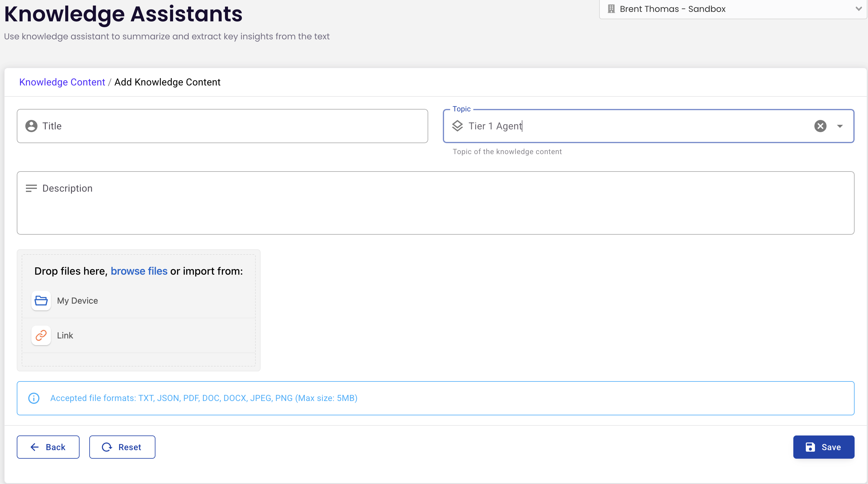
Task: Click the person icon in Title field
Action: (x=31, y=126)
